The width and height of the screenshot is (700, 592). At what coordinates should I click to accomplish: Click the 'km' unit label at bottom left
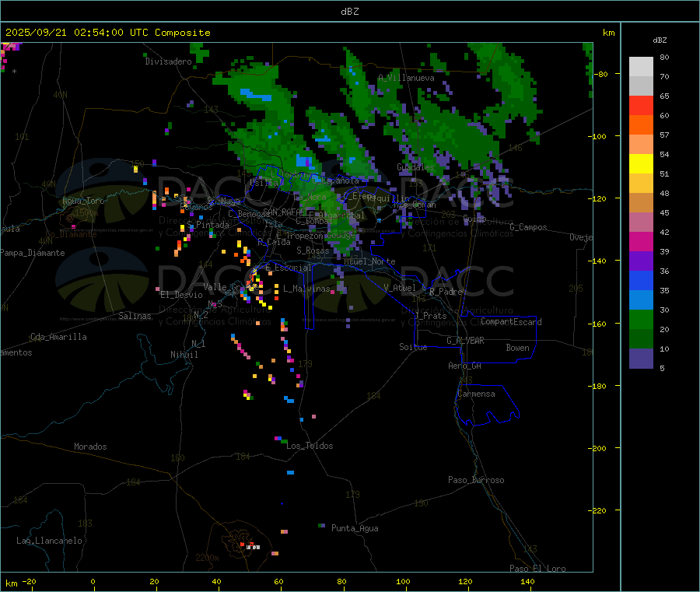(x=11, y=583)
